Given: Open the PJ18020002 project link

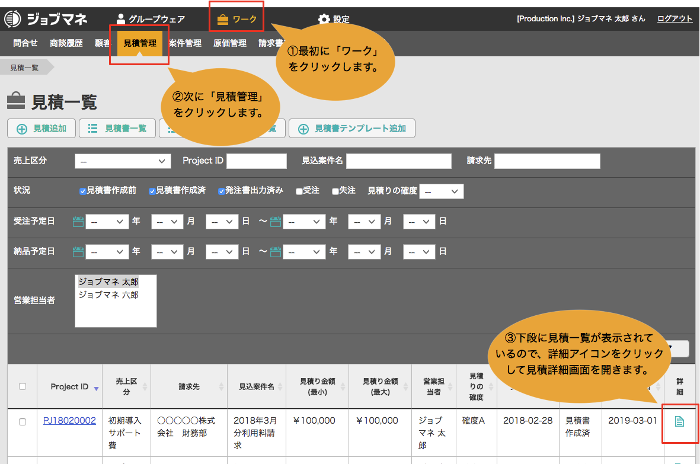Looking at the screenshot, I should pyautogui.click(x=70, y=421).
